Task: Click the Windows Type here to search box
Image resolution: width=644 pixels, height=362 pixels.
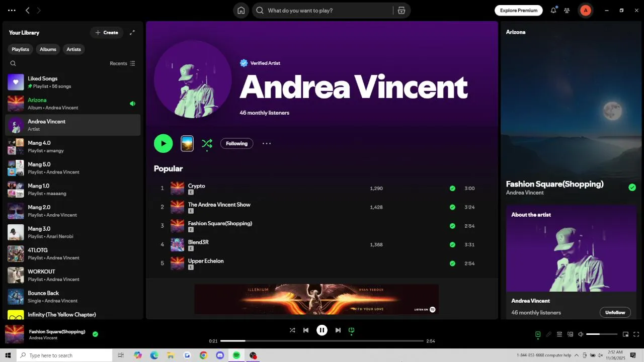Action: (64, 355)
